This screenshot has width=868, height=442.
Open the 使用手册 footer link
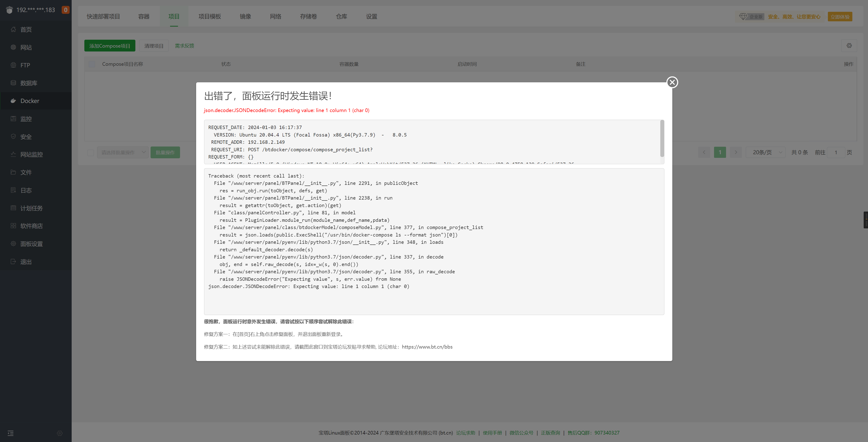pyautogui.click(x=492, y=433)
